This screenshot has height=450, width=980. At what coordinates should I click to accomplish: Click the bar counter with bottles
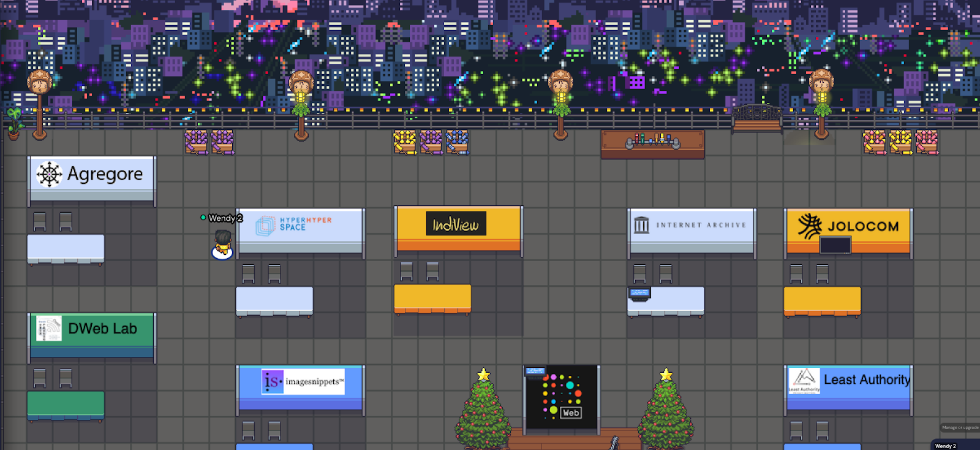(653, 145)
